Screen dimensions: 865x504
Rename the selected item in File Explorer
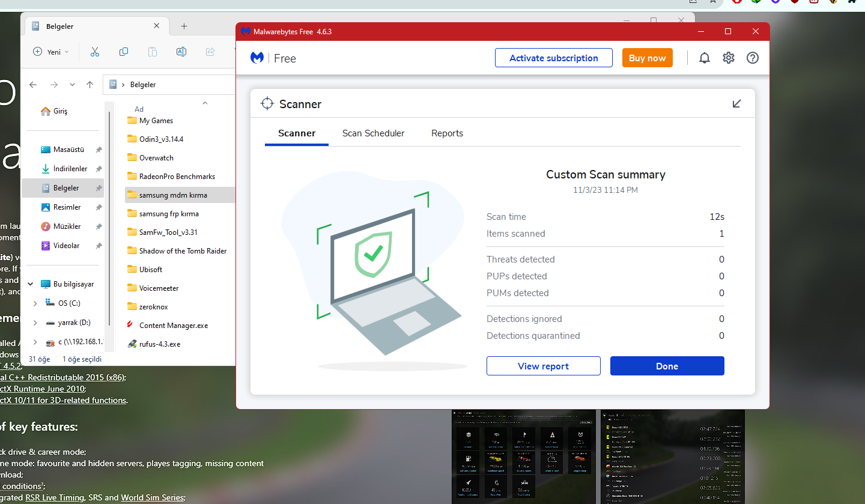(x=181, y=52)
